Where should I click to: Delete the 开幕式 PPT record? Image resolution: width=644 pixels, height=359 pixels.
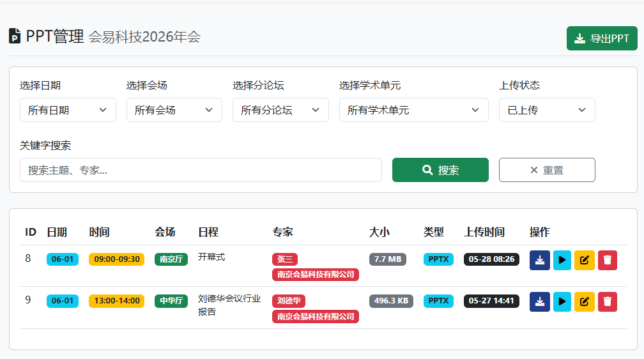(x=608, y=260)
